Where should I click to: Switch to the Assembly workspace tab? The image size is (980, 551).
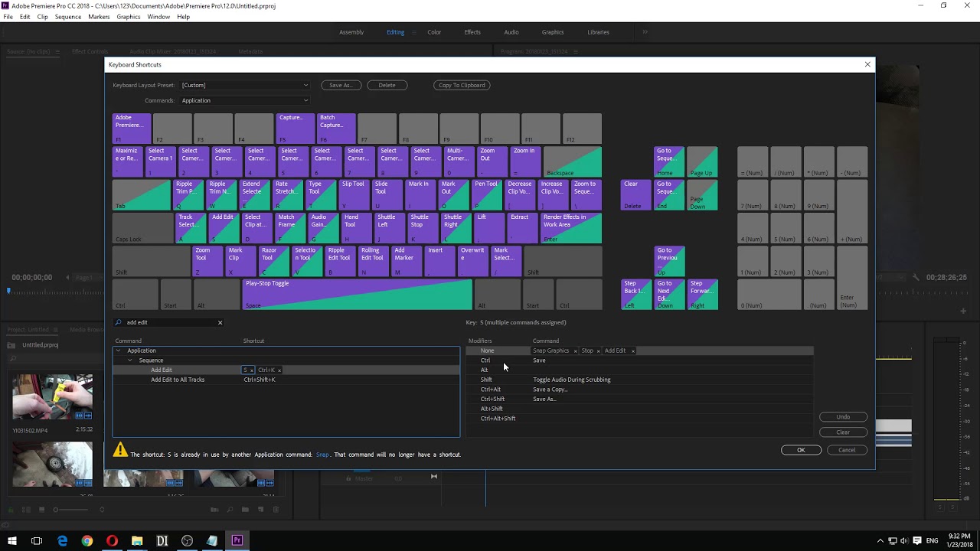click(x=351, y=32)
